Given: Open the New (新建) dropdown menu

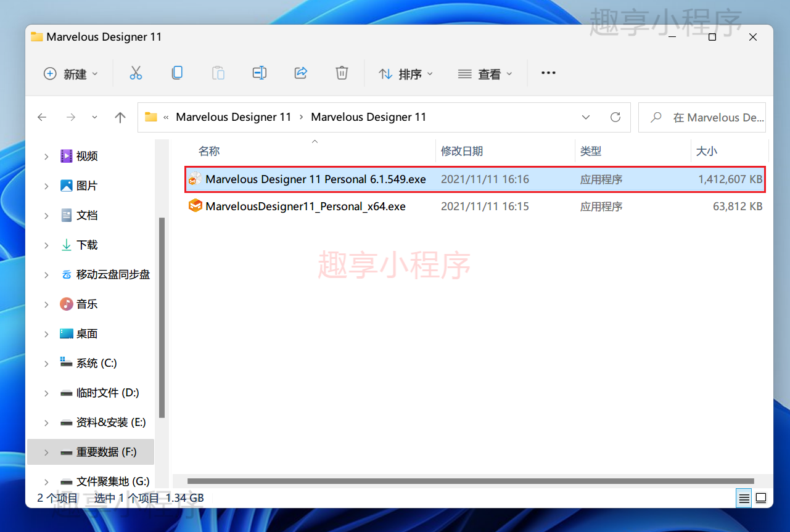Looking at the screenshot, I should (x=71, y=74).
